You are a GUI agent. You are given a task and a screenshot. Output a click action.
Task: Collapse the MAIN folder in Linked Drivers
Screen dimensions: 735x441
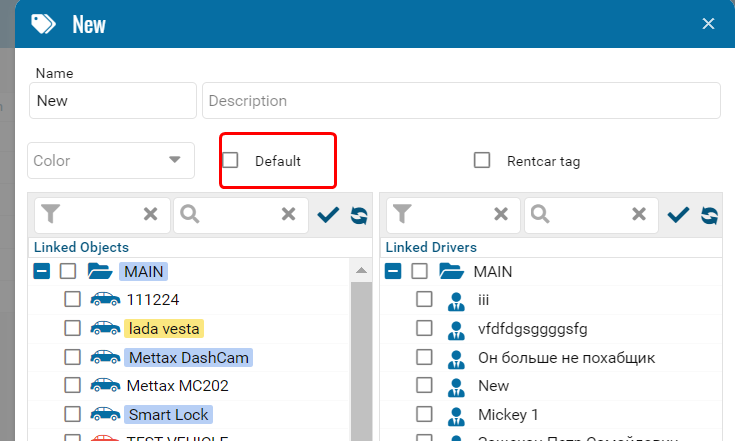pos(394,271)
